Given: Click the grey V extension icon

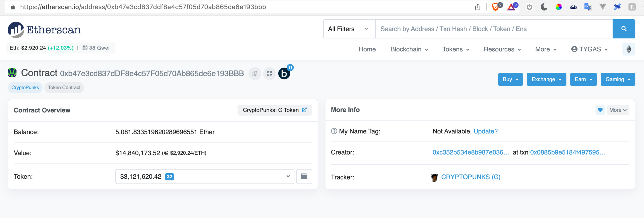Looking at the screenshot, I should [x=603, y=7].
